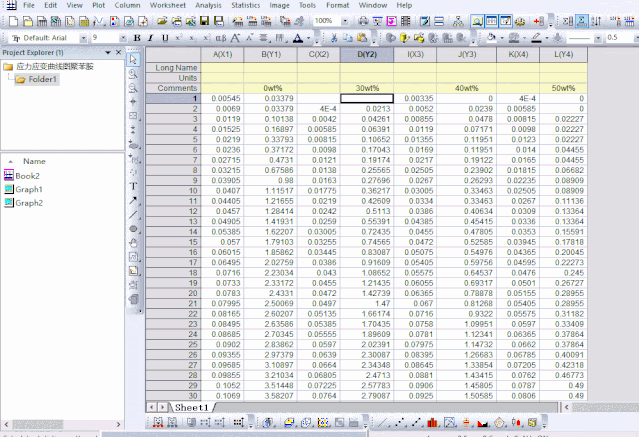
Task: Open the Analysis menu
Action: click(208, 5)
